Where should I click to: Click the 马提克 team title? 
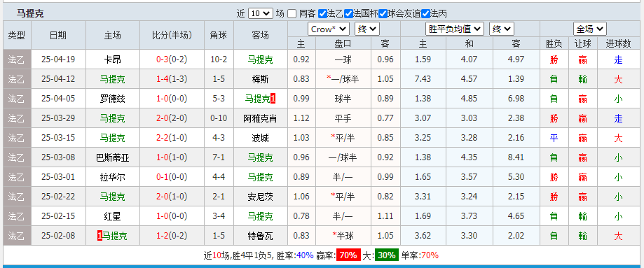[x=30, y=13]
